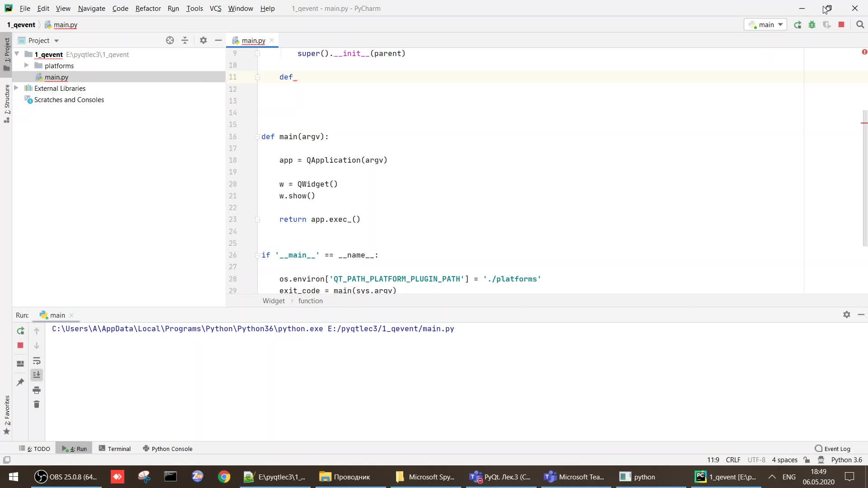
Task: Click the Up the stack trace arrow
Action: click(x=37, y=331)
